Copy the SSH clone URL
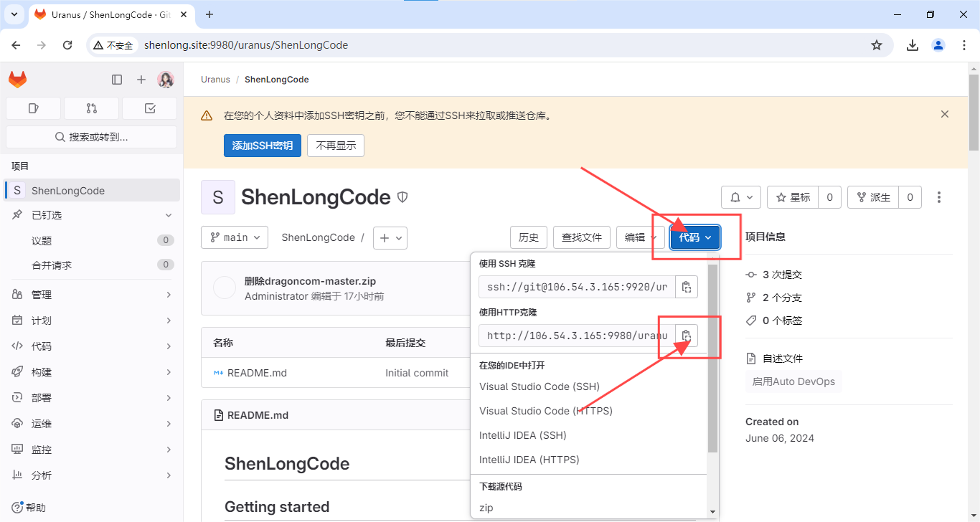 click(687, 287)
